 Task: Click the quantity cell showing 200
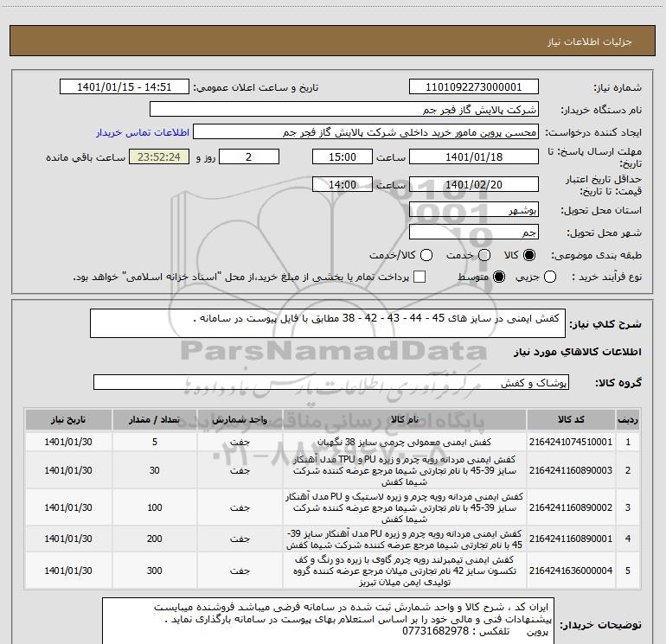(x=155, y=539)
